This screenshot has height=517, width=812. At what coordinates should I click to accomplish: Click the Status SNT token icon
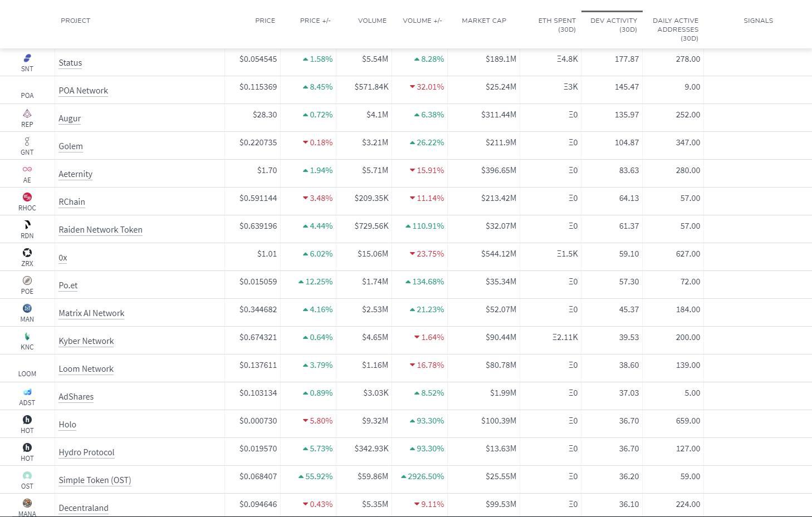coord(27,58)
